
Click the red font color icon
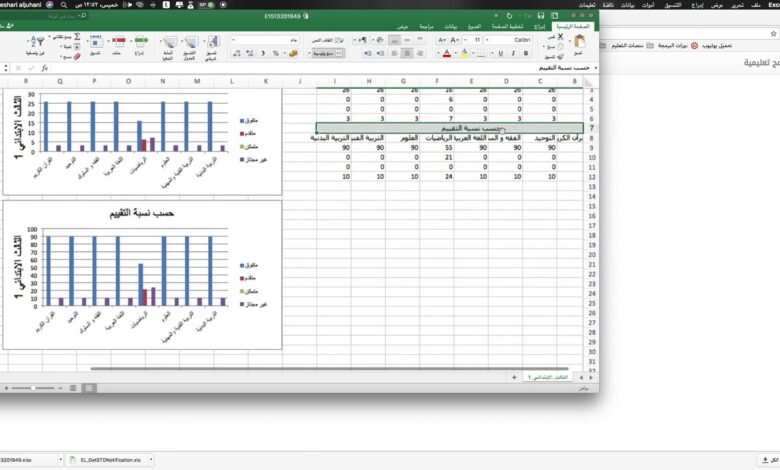pyautogui.click(x=444, y=54)
